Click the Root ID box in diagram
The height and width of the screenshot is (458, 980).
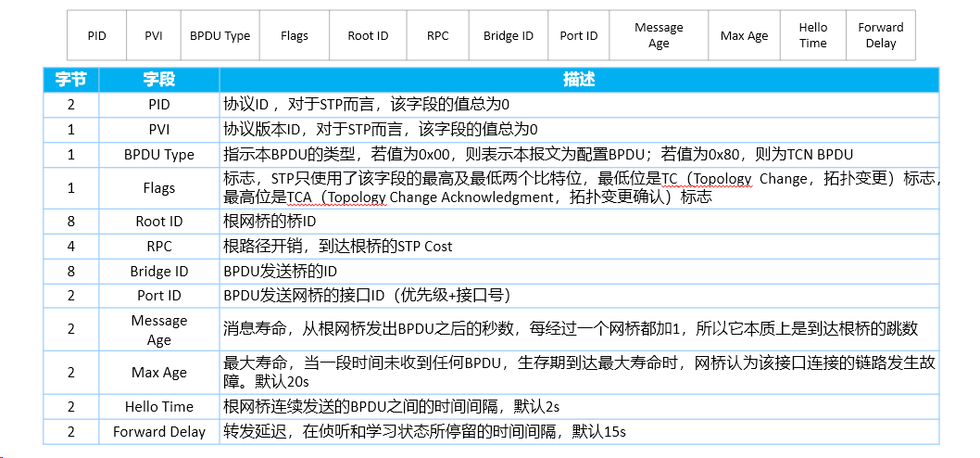(368, 35)
